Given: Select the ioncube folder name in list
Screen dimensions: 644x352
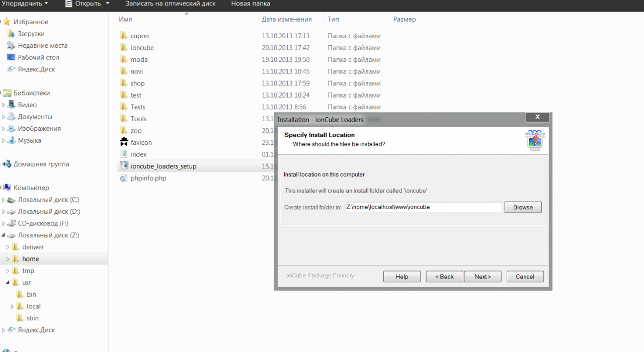Looking at the screenshot, I should point(142,48).
